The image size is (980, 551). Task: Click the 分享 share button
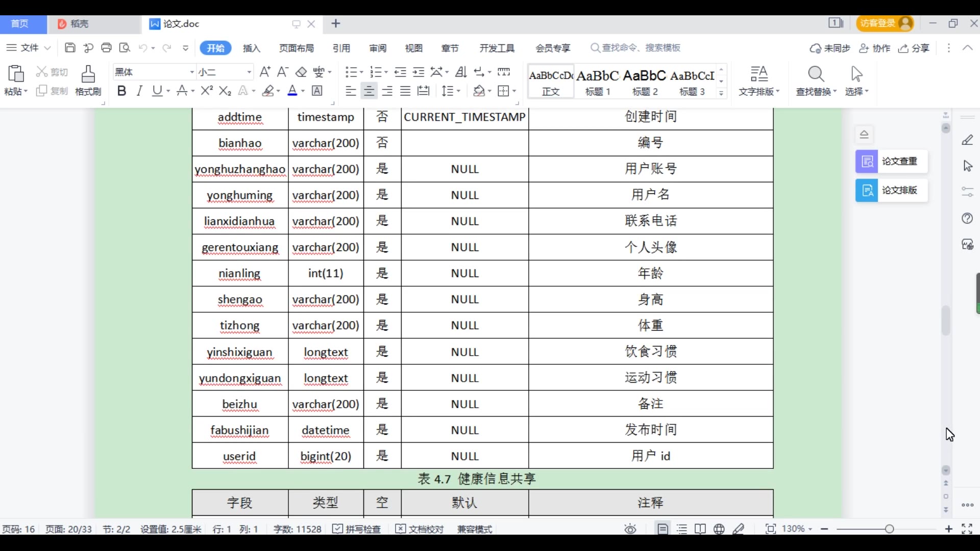[x=914, y=48]
